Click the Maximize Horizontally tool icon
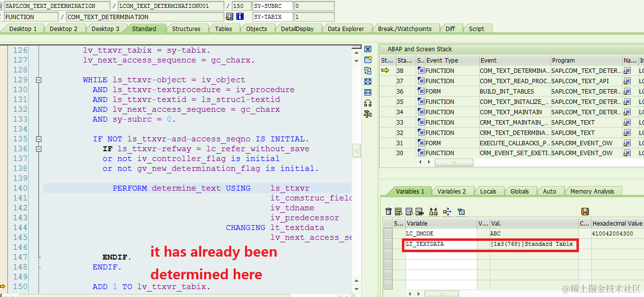The image size is (644, 297). (368, 92)
